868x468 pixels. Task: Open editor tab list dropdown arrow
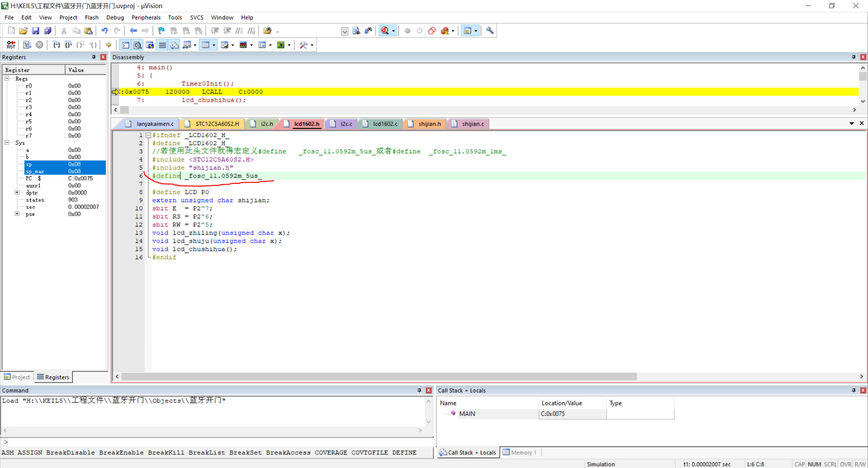coord(852,123)
